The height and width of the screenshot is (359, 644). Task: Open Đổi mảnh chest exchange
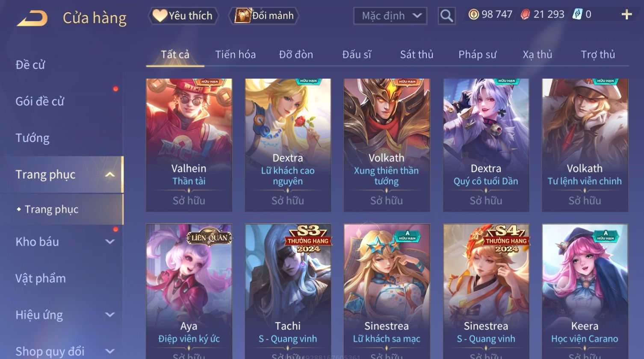[264, 16]
